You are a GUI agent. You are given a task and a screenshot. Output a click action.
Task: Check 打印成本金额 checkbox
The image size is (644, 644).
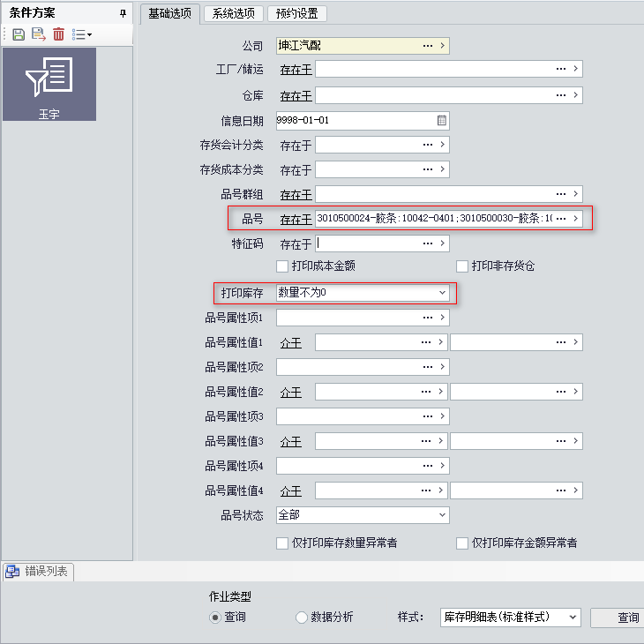point(282,266)
